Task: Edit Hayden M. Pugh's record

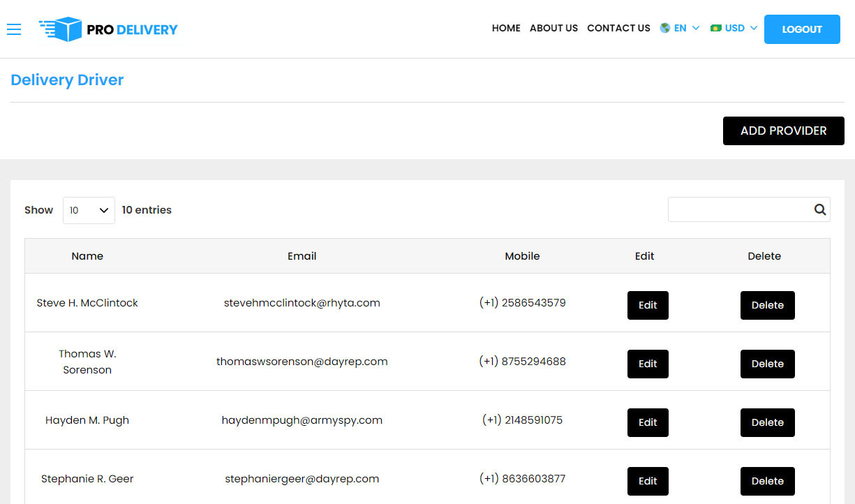Action: tap(648, 422)
